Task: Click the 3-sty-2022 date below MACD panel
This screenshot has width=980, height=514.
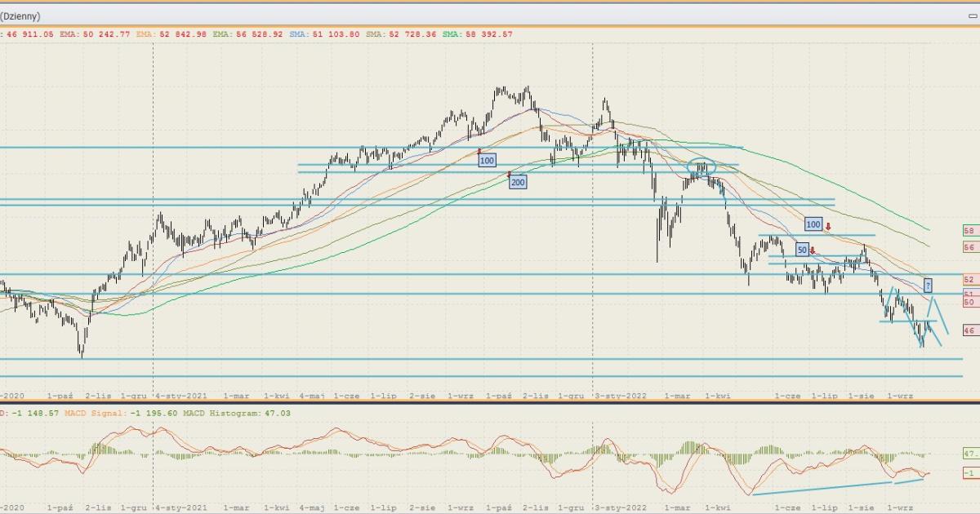Action: point(620,507)
